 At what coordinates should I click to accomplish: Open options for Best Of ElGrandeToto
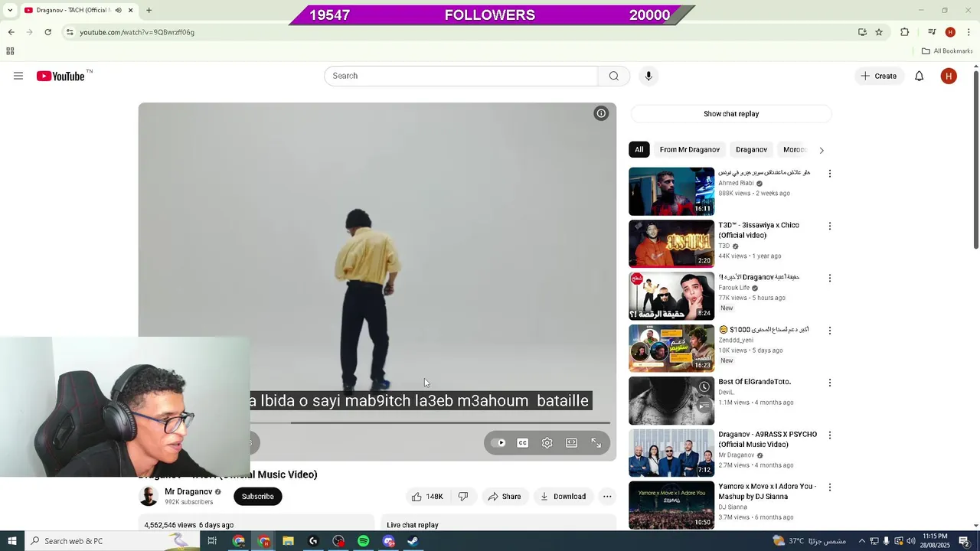tap(829, 383)
